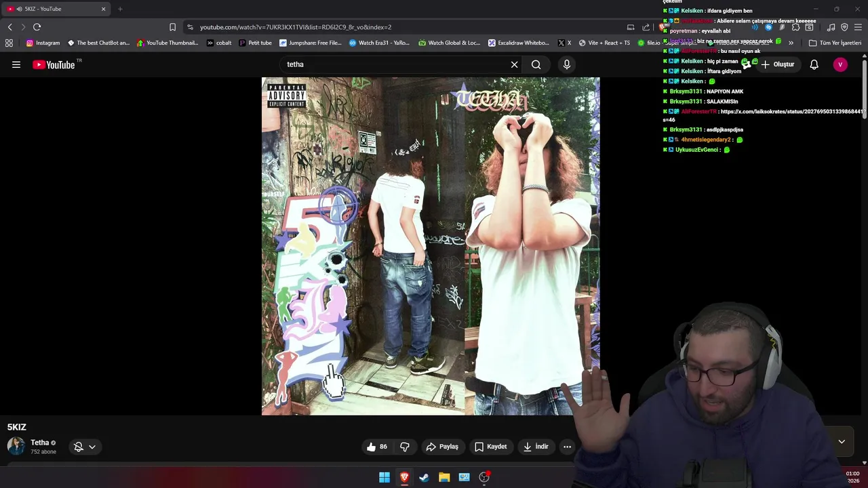
Task: Open more actions three-dot menu
Action: [x=567, y=447]
